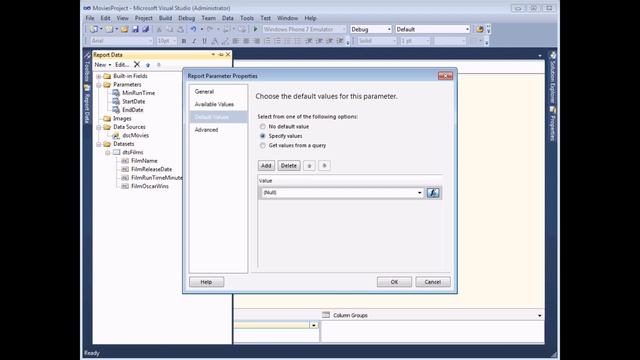Click the move down arrow in Report Data toolbar
The height and width of the screenshot is (360, 640).
[x=159, y=65]
